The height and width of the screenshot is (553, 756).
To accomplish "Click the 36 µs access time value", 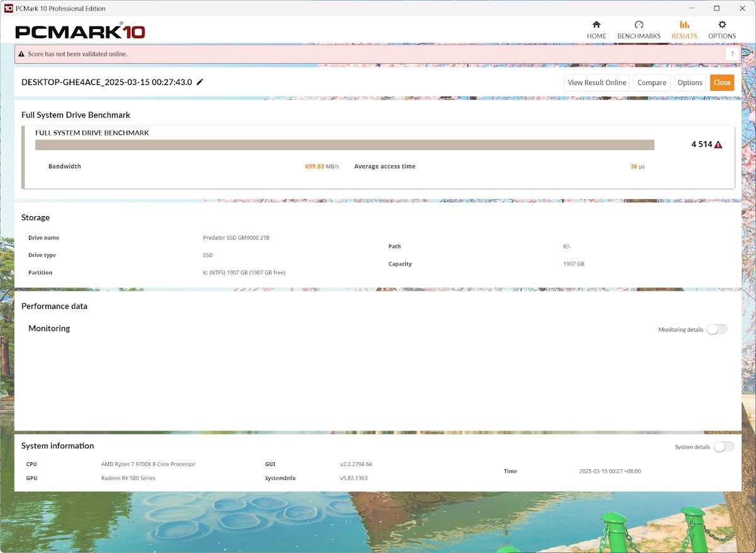I will click(638, 166).
